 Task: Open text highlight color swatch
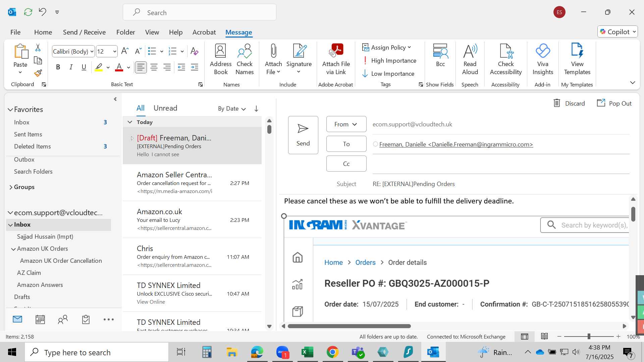pyautogui.click(x=99, y=67)
